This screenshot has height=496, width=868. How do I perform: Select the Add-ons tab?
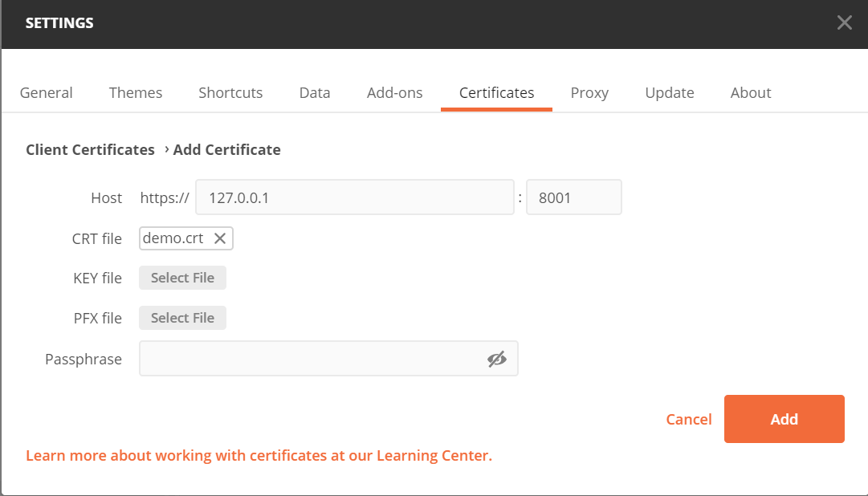pos(395,92)
